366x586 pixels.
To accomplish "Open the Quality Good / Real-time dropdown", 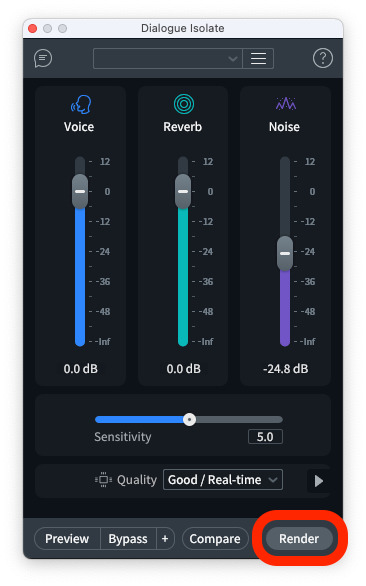I will click(223, 479).
